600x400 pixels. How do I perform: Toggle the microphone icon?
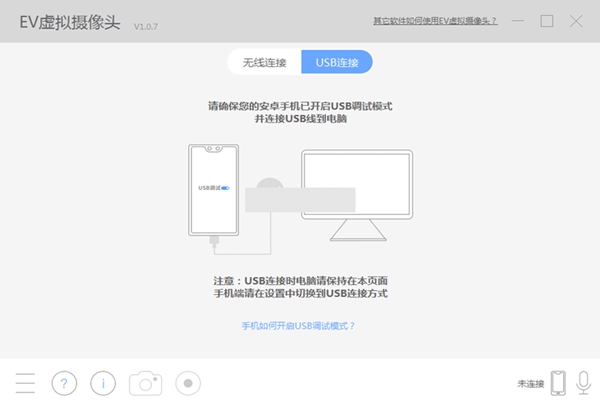click(582, 383)
